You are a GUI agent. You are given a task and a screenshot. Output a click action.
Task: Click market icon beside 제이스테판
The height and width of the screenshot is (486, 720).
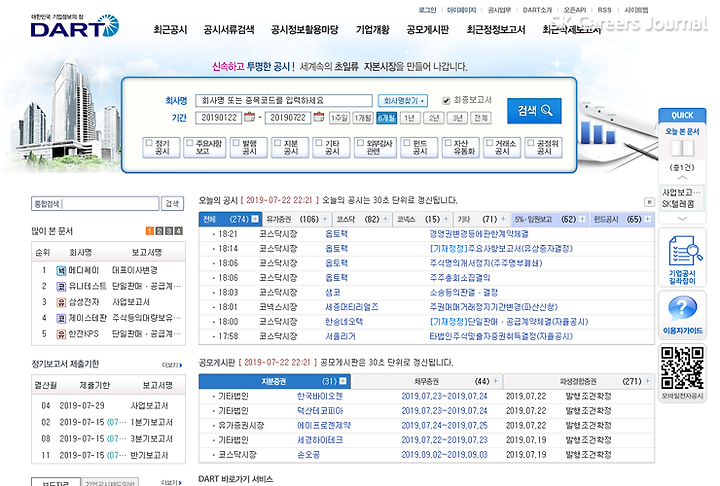[x=61, y=318]
